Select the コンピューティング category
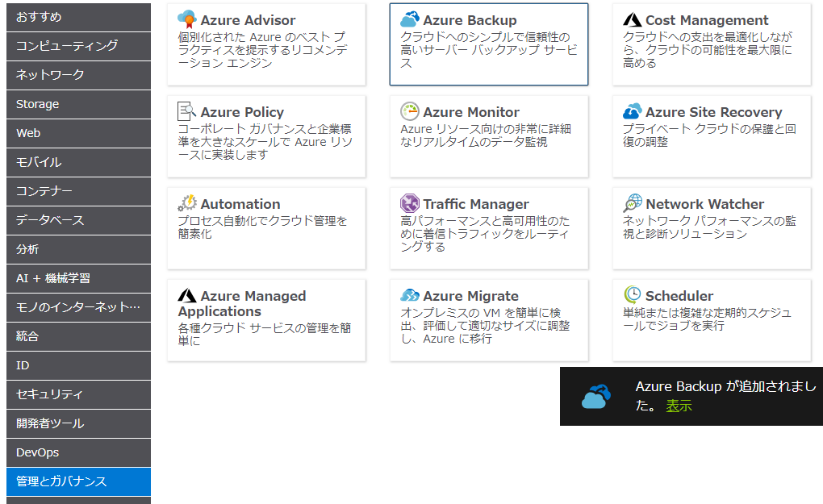The image size is (823, 504). (x=79, y=46)
